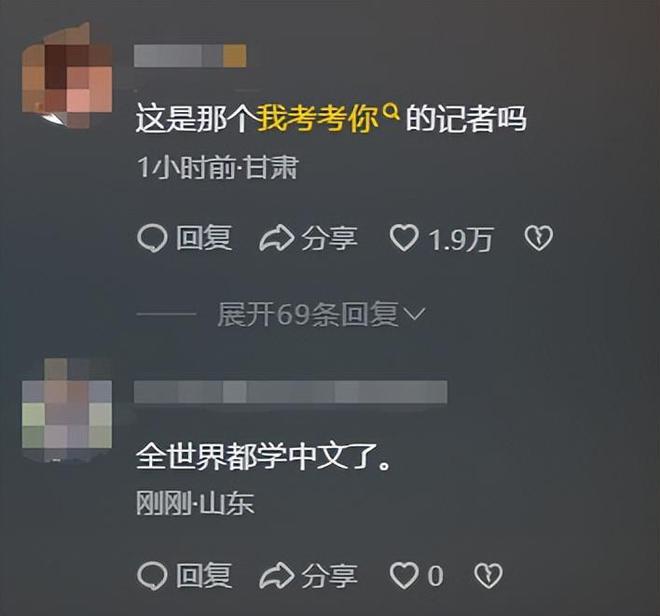Screen dimensions: 660x616
Task: Open the first commenter's pixelated avatar
Action: tap(67, 75)
